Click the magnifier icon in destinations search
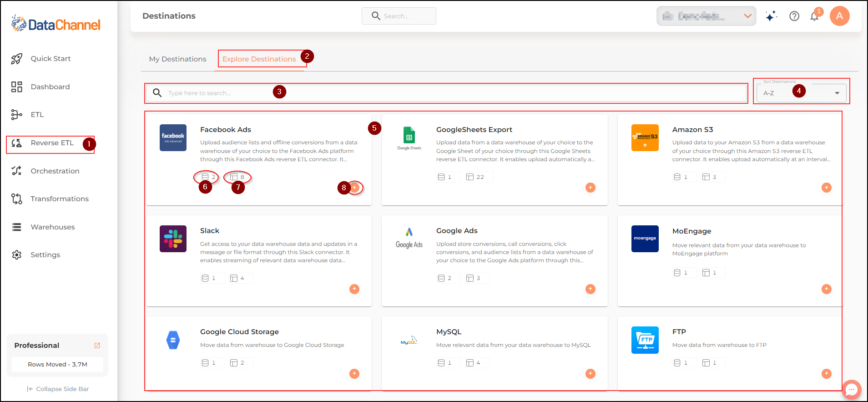868x402 pixels. coord(157,93)
